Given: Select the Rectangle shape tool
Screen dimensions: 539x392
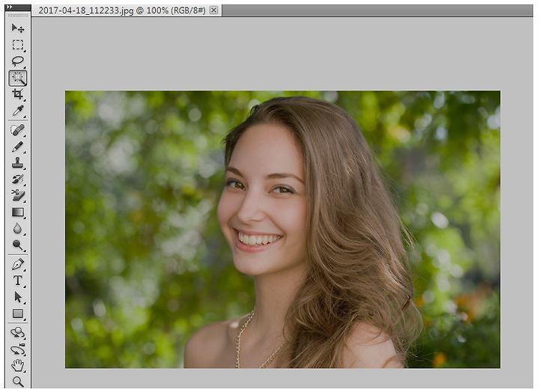Looking at the screenshot, I should (x=17, y=313).
